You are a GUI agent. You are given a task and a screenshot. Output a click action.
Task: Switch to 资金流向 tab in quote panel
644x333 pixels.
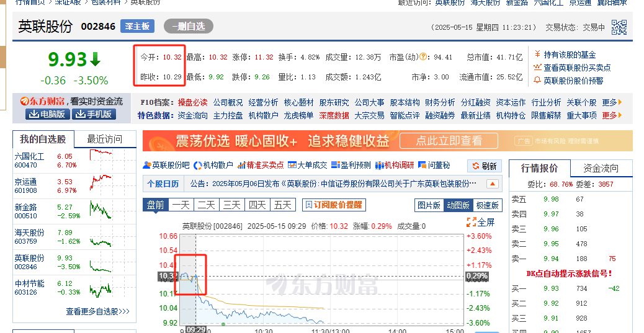(x=601, y=168)
